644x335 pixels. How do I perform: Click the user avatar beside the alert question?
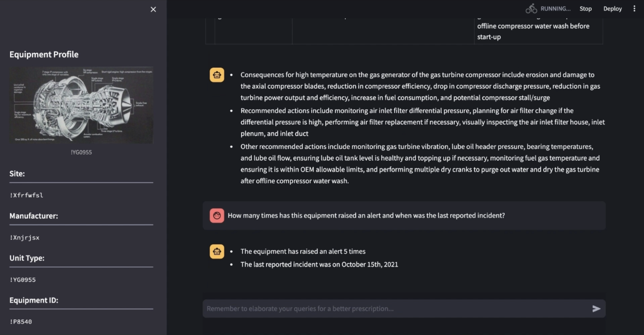click(x=217, y=216)
